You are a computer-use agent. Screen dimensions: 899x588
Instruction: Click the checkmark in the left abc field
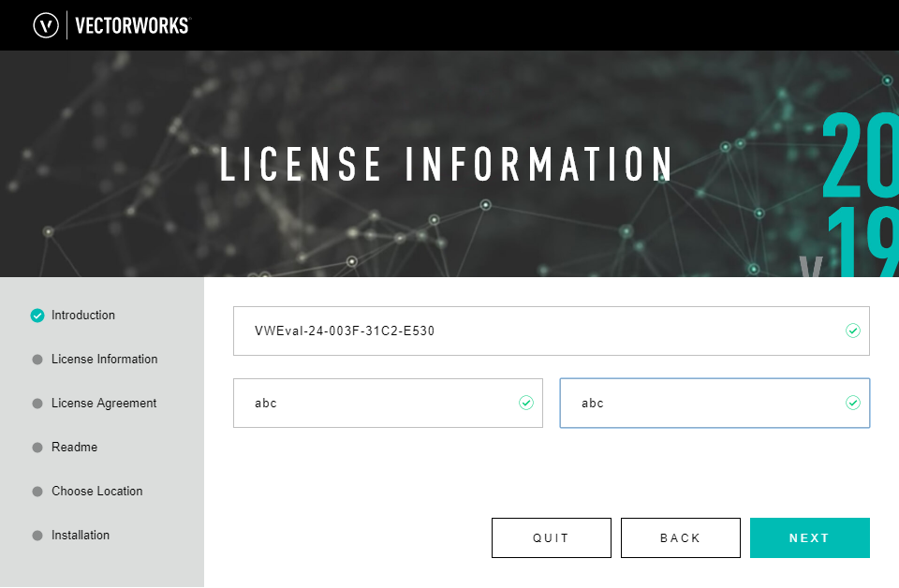click(x=525, y=403)
